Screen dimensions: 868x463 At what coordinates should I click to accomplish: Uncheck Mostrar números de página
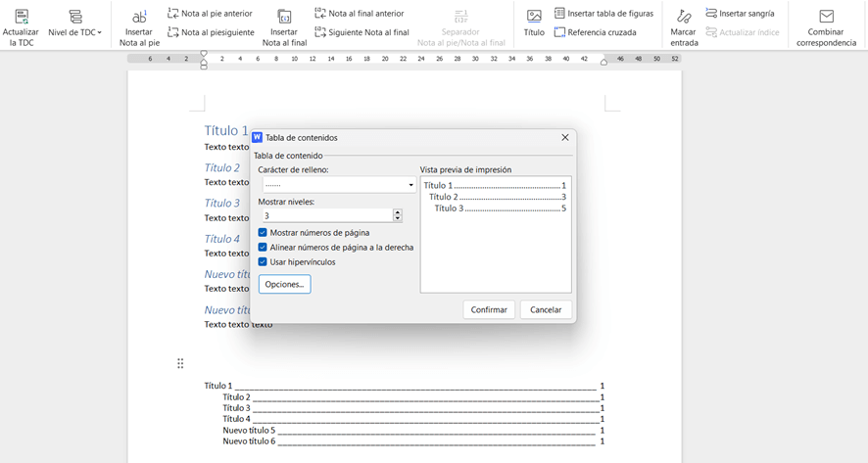pyautogui.click(x=263, y=233)
